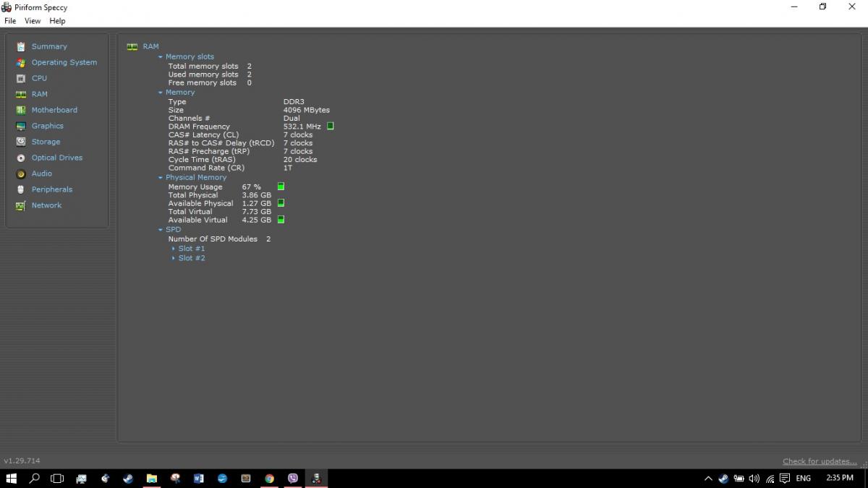Collapse the Memory slots section
Image resolution: width=868 pixels, height=488 pixels.
coord(161,56)
